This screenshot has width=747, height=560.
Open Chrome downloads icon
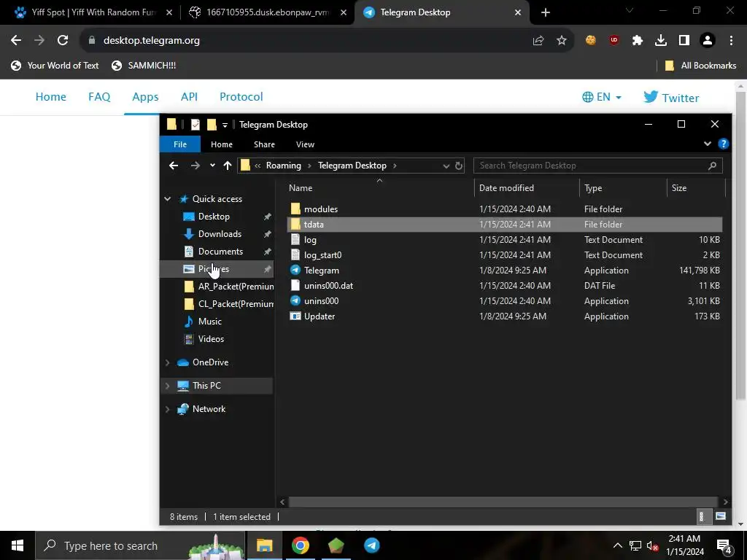(x=661, y=41)
